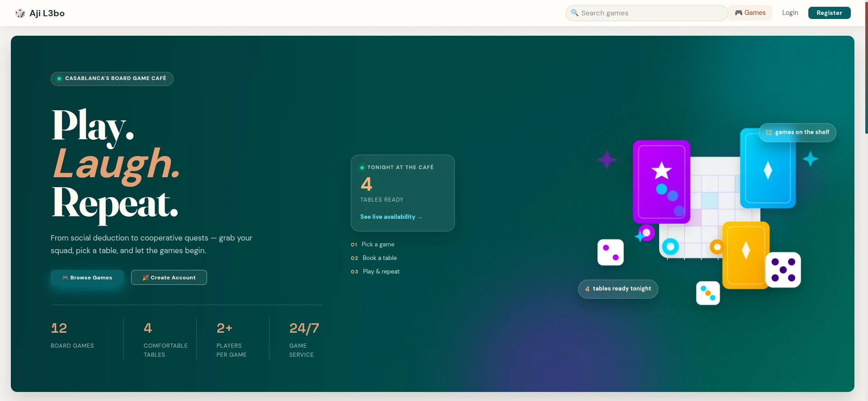Click the Register button
This screenshot has width=868, height=401.
[x=829, y=13]
